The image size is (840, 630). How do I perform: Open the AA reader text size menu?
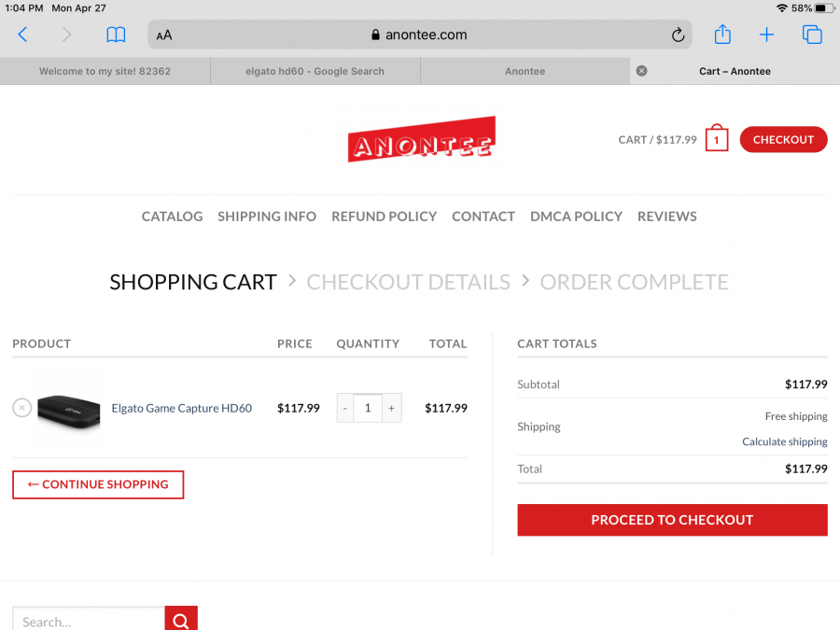pos(164,35)
